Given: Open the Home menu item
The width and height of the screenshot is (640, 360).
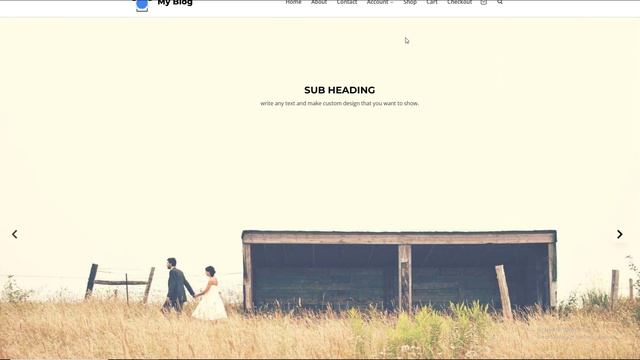Looking at the screenshot, I should (x=293, y=2).
